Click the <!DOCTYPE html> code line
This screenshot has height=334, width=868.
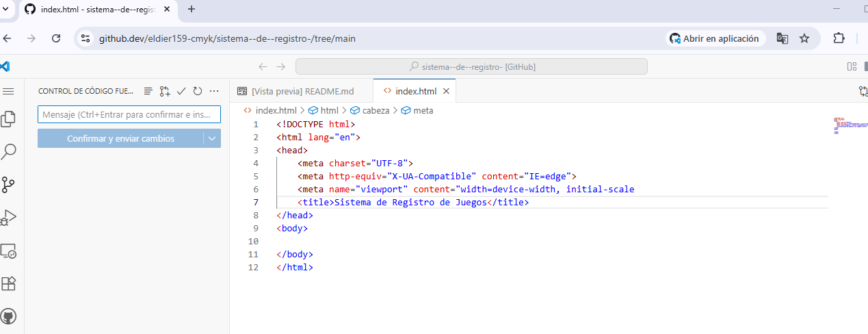[x=316, y=125]
